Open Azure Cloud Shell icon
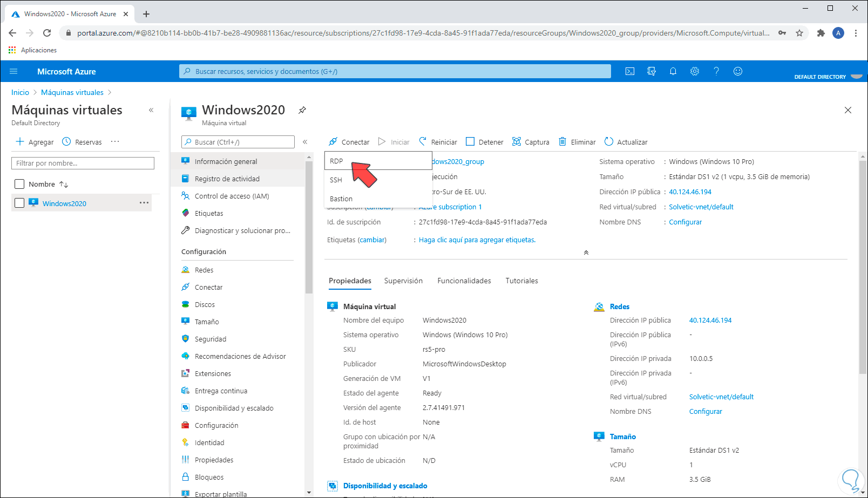 tap(630, 71)
